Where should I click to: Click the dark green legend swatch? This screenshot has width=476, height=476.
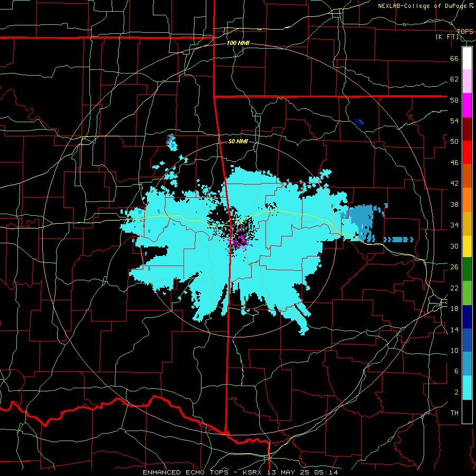click(467, 269)
